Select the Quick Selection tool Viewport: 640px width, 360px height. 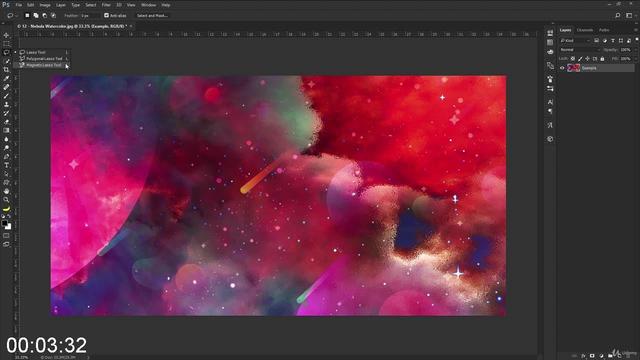tap(6, 61)
